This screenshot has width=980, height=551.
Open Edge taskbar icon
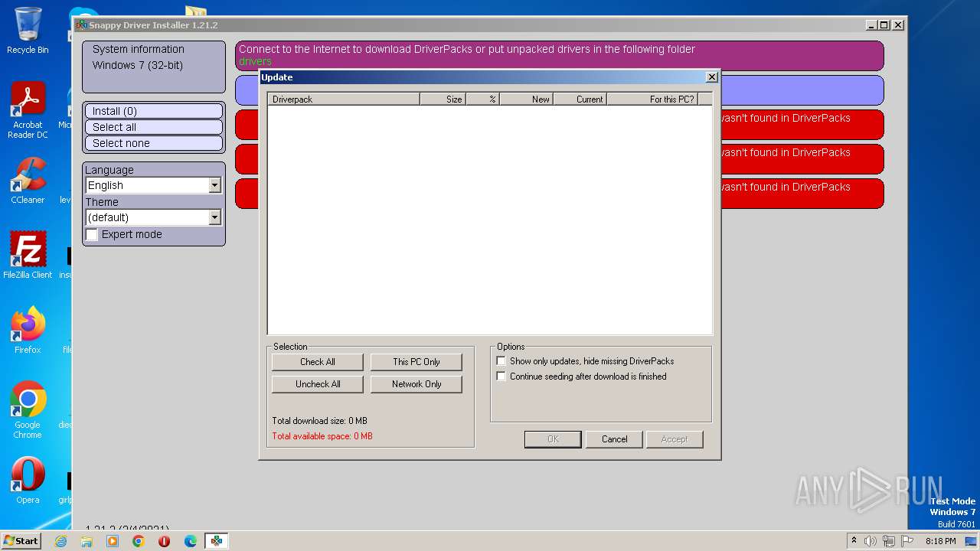click(191, 541)
